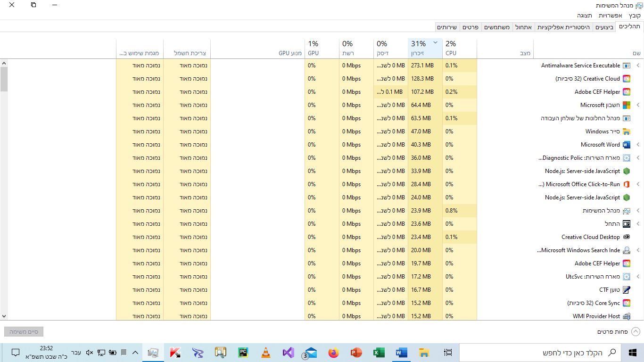
Task: Open the Options (אפשרויות) menu
Action: pos(611,16)
